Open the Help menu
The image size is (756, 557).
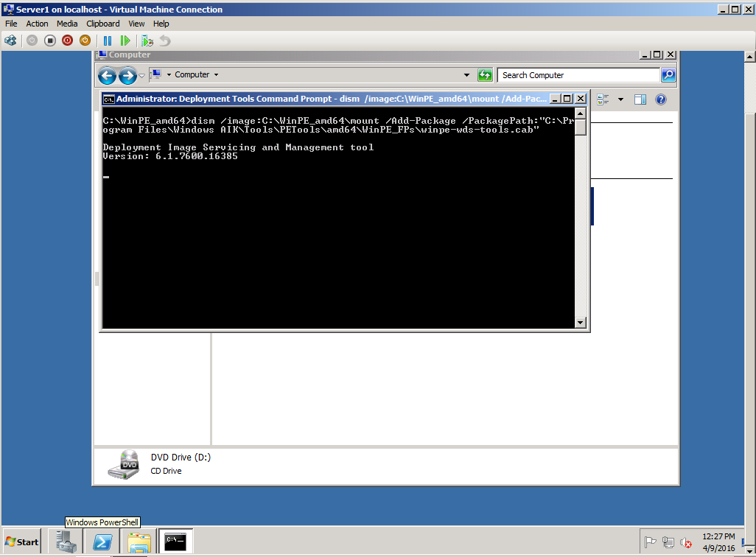pos(161,24)
